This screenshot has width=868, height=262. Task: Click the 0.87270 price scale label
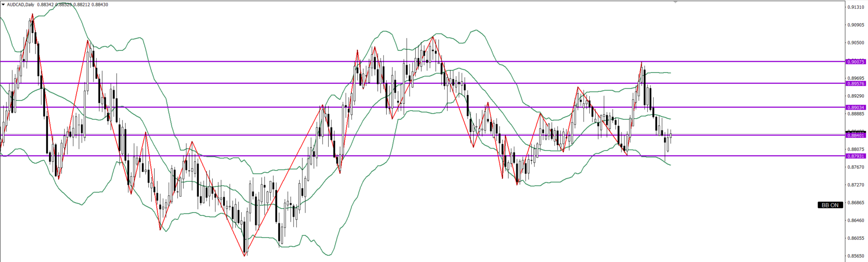[856, 185]
